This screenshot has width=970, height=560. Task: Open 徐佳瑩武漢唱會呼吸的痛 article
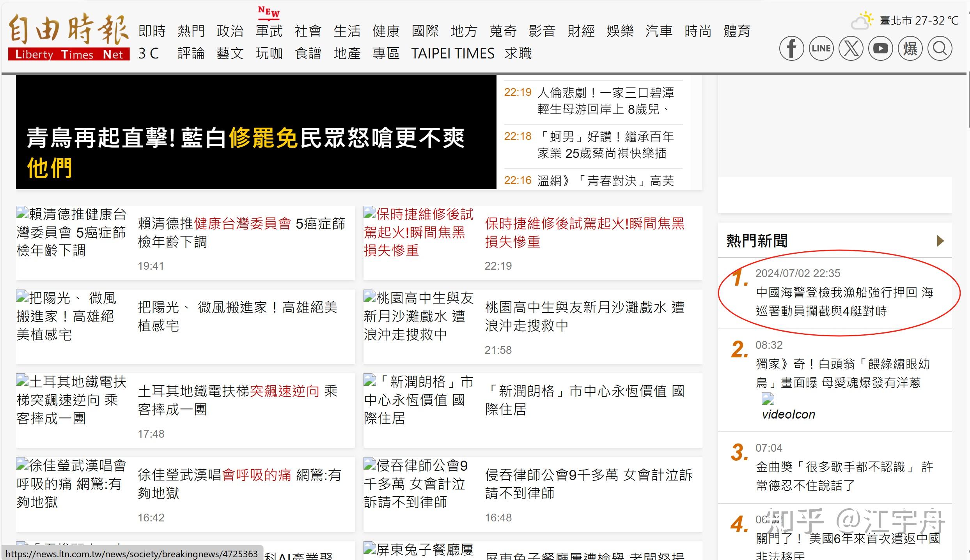(239, 484)
